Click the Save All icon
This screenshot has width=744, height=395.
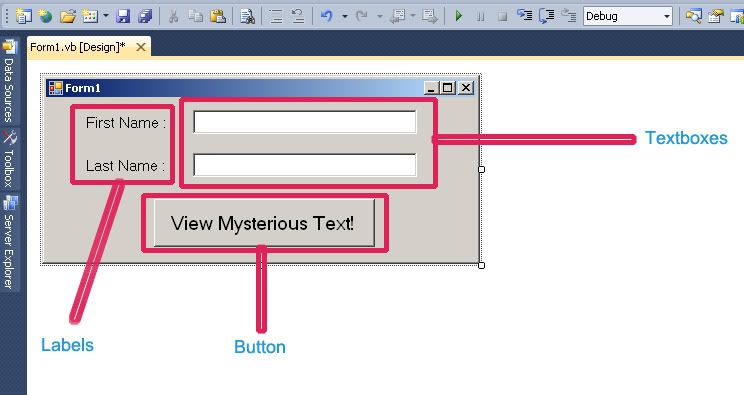tap(145, 17)
